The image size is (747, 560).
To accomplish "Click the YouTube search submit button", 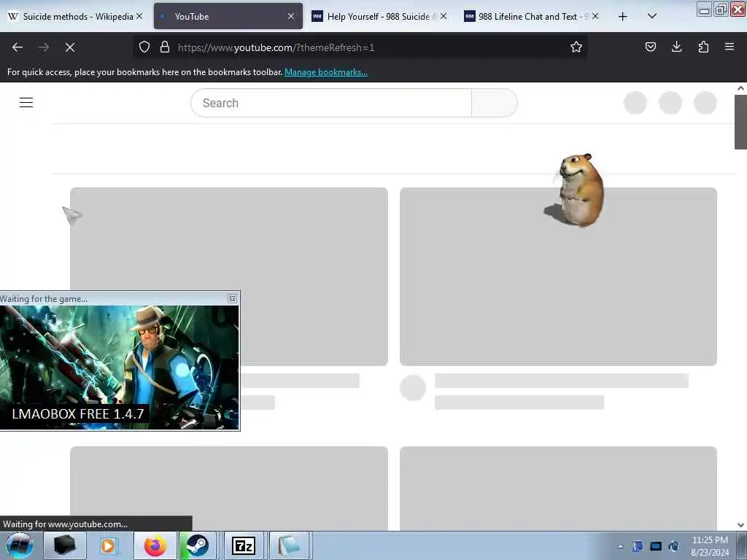I will (x=495, y=103).
